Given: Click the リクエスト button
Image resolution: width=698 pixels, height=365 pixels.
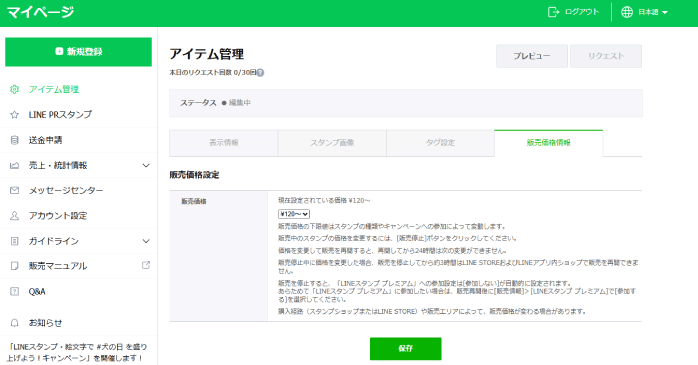Looking at the screenshot, I should 606,56.
